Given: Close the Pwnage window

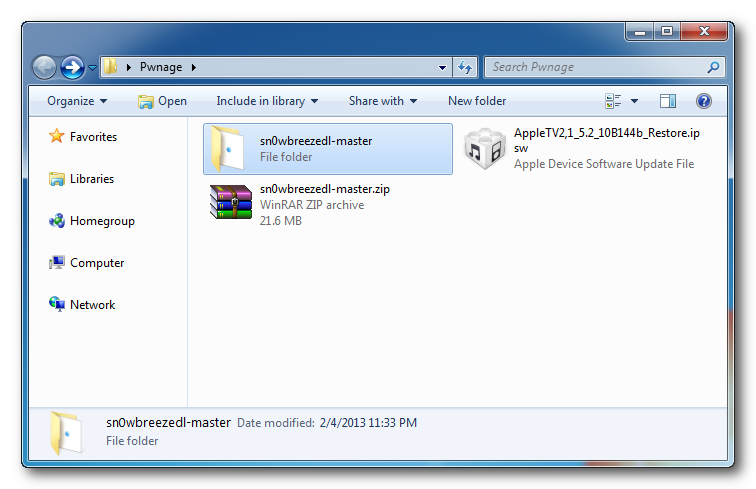Looking at the screenshot, I should (x=704, y=32).
